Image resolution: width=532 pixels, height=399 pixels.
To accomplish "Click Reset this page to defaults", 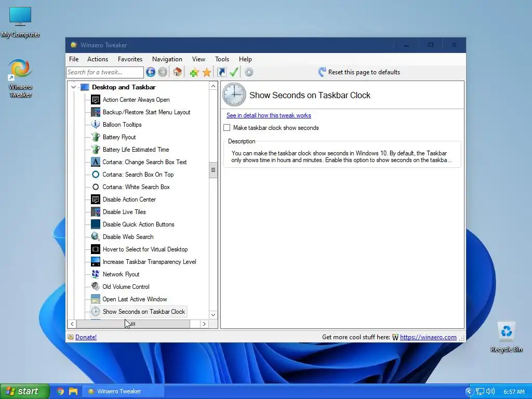I will 360,72.
